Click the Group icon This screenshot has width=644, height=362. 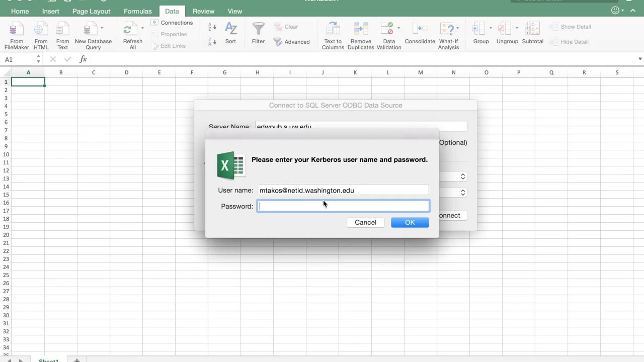[478, 29]
